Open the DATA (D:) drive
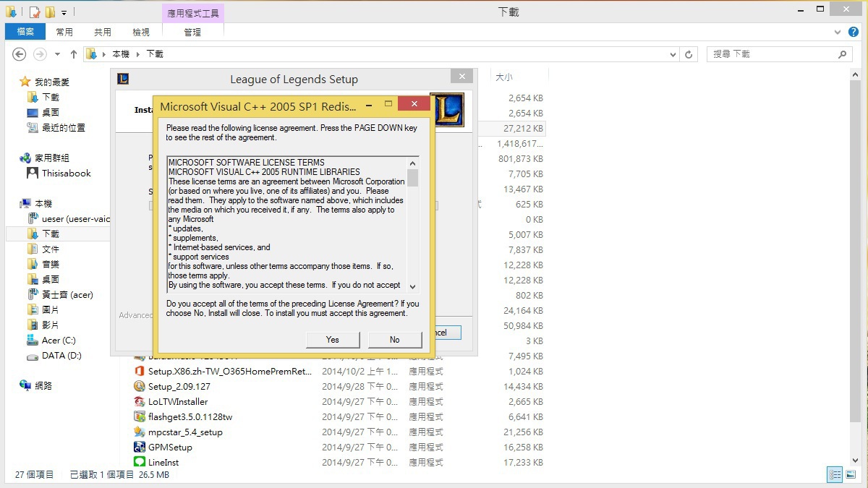The width and height of the screenshot is (868, 488). tap(61, 356)
